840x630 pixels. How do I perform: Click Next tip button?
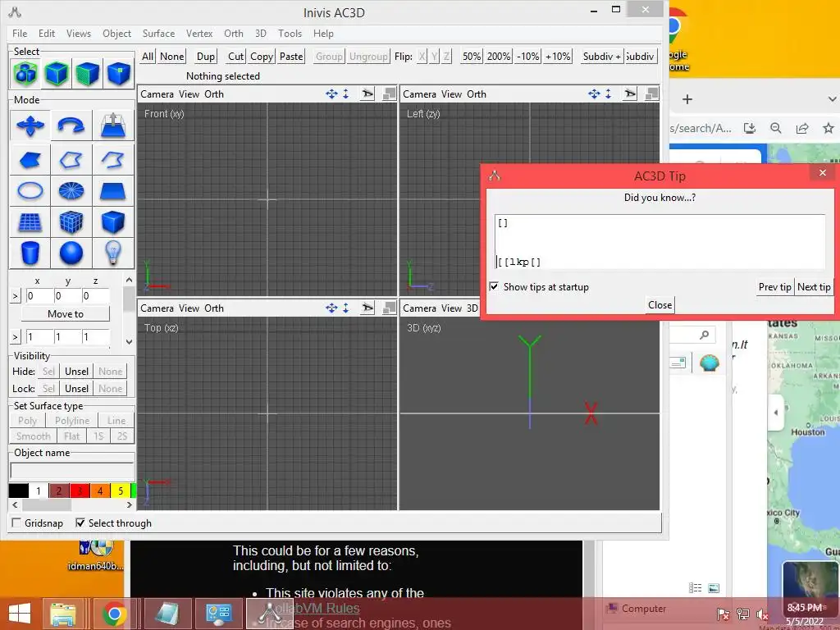point(814,286)
